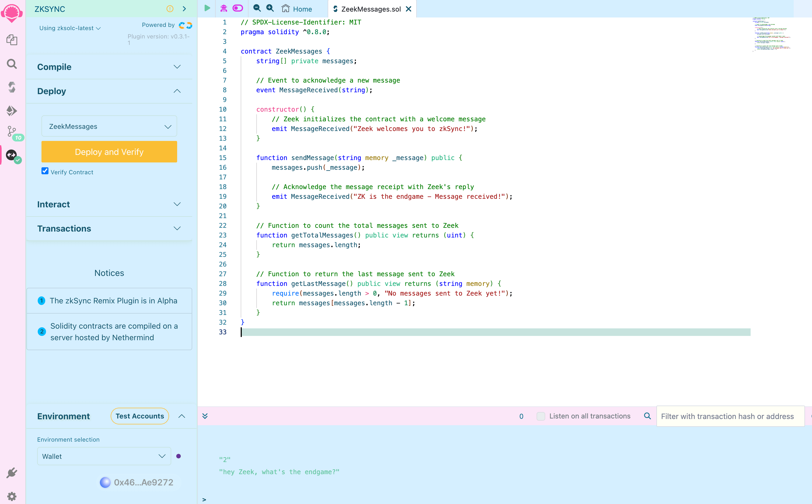This screenshot has width=812, height=504.
Task: Open the Deploy and run transactions icon
Action: 12,111
